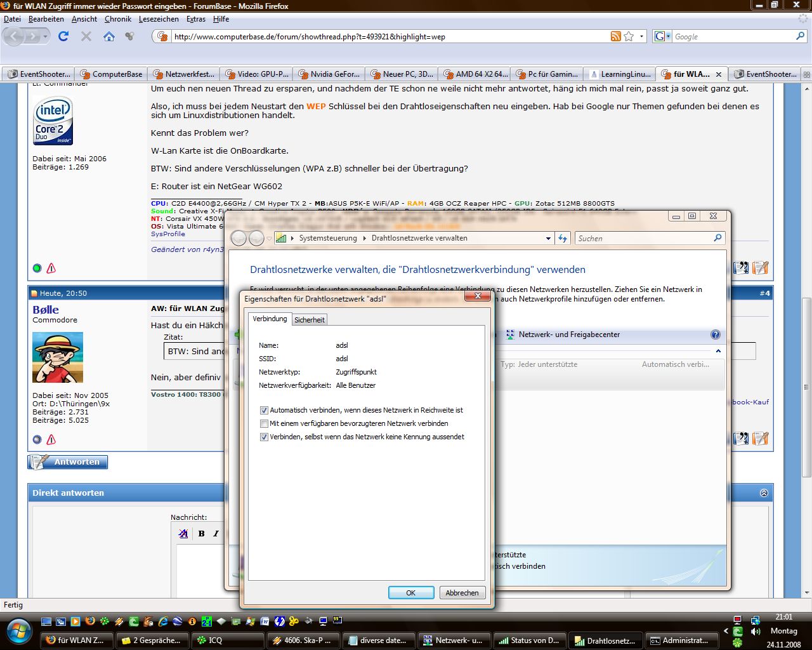
Task: Open Bølle user profile link
Action: coord(46,310)
